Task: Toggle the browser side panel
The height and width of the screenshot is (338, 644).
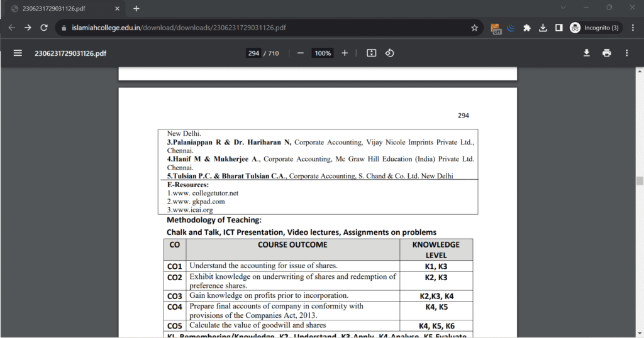Action: click(x=558, y=28)
